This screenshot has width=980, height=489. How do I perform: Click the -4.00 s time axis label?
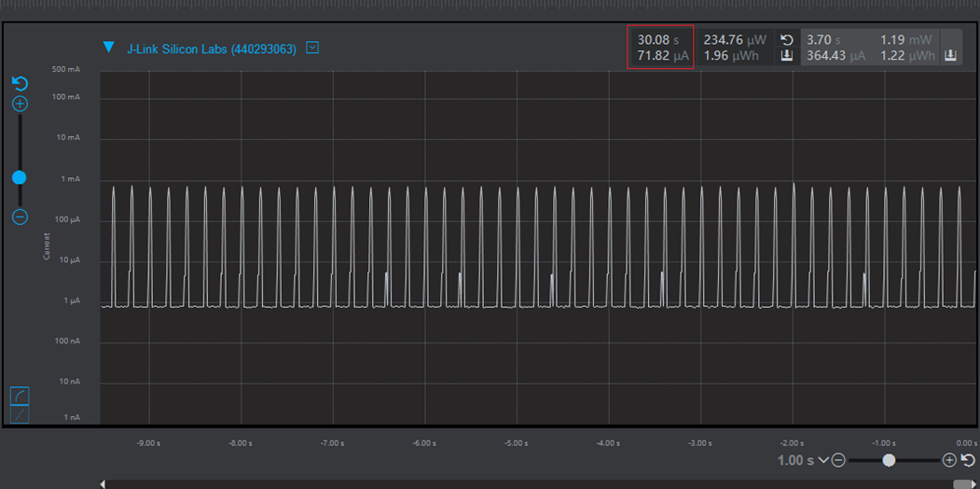tap(608, 443)
